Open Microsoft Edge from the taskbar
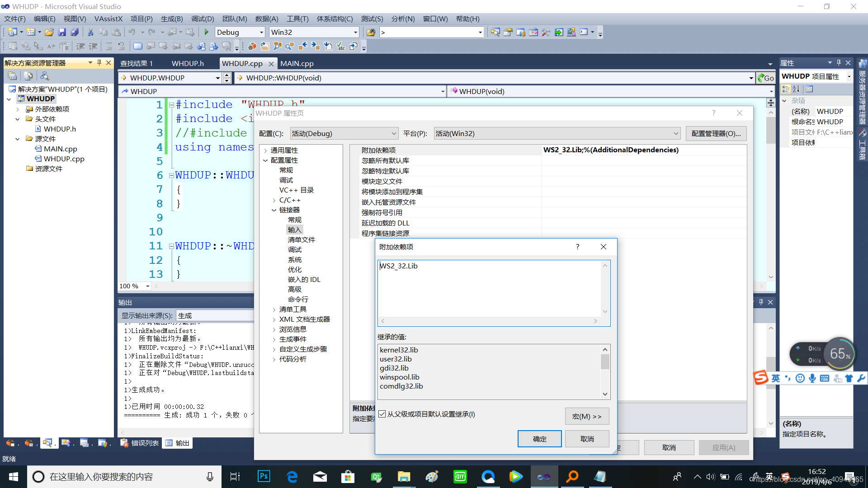This screenshot has width=868, height=488. [292, 476]
